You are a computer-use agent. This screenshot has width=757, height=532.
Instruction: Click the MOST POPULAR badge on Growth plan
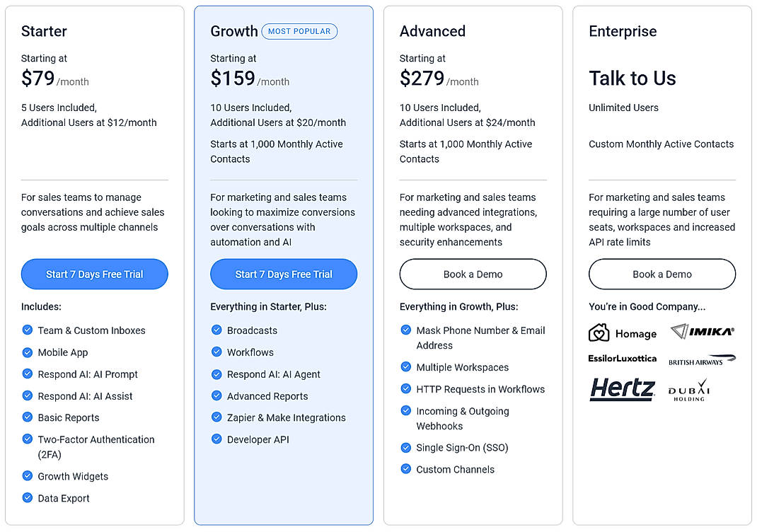(x=299, y=31)
